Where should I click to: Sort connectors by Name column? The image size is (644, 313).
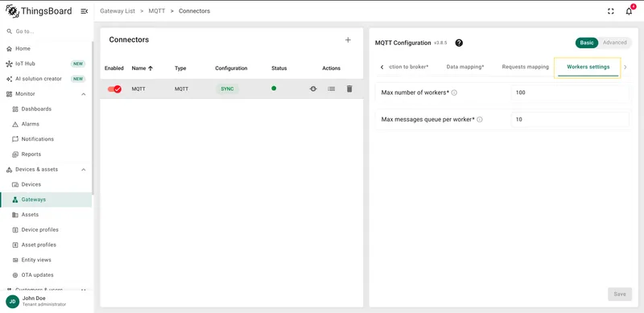(142, 68)
